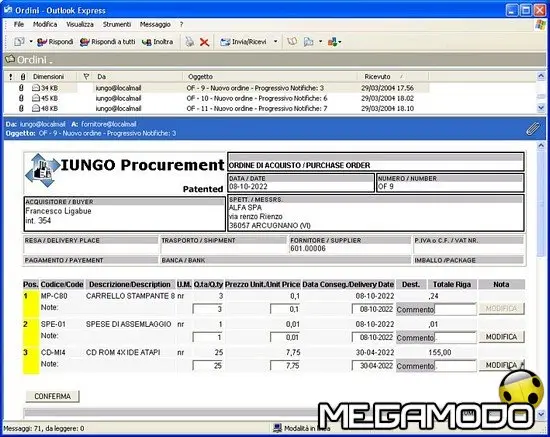Click attachment clip on 34 KB row
Screen dimensions: 550x437
(21, 88)
